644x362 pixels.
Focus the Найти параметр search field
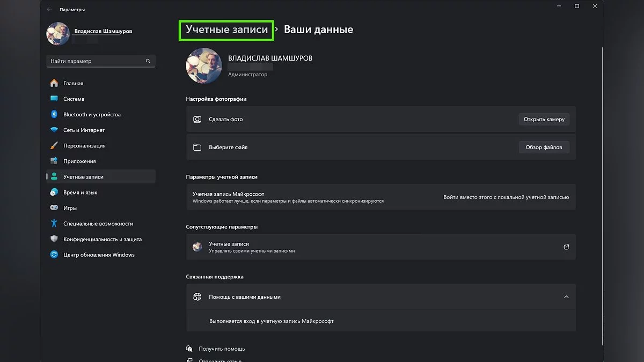click(x=96, y=61)
